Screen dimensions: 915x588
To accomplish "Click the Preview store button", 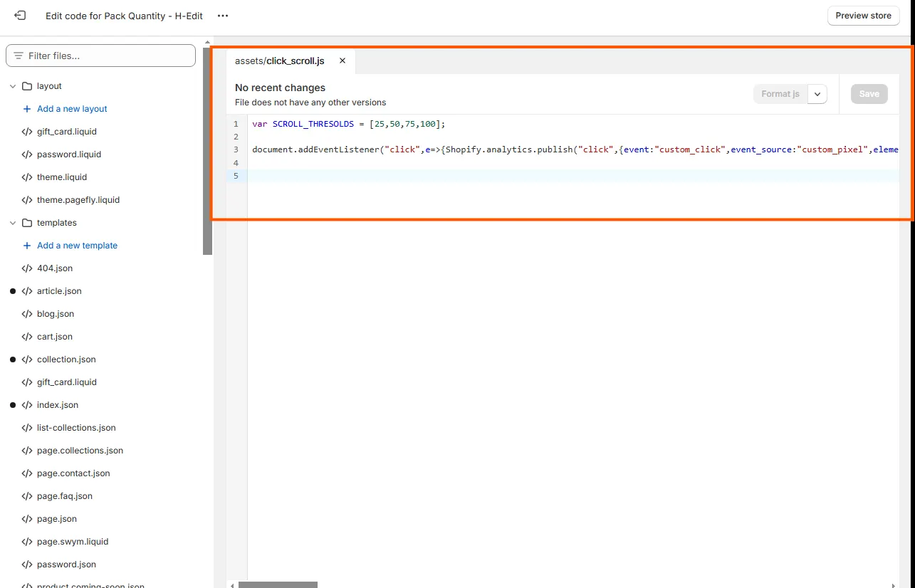I will (863, 16).
